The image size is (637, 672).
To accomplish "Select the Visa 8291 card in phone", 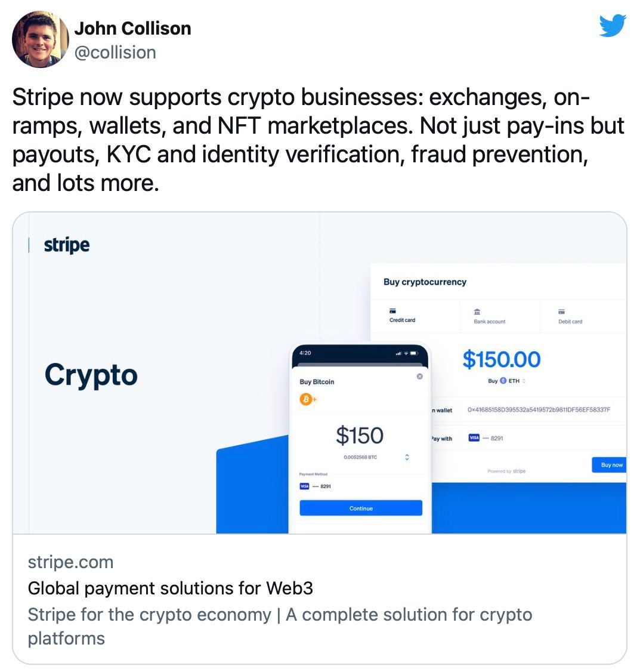I will 315,486.
